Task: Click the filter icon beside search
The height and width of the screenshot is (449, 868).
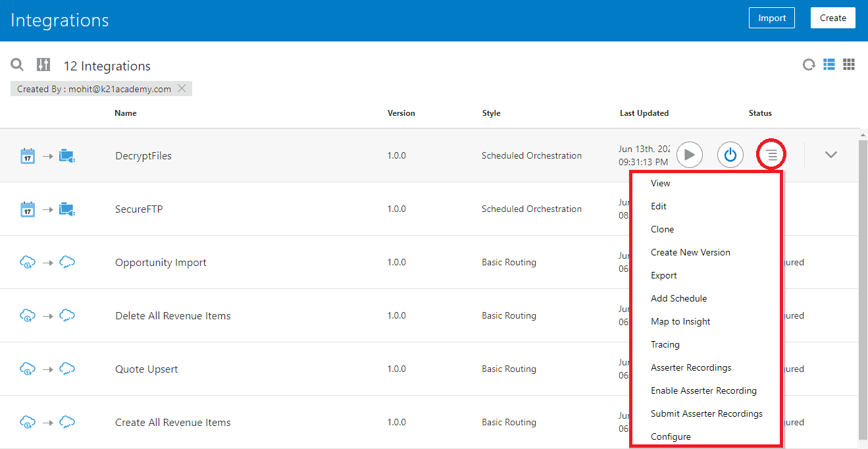Action: 43,65
